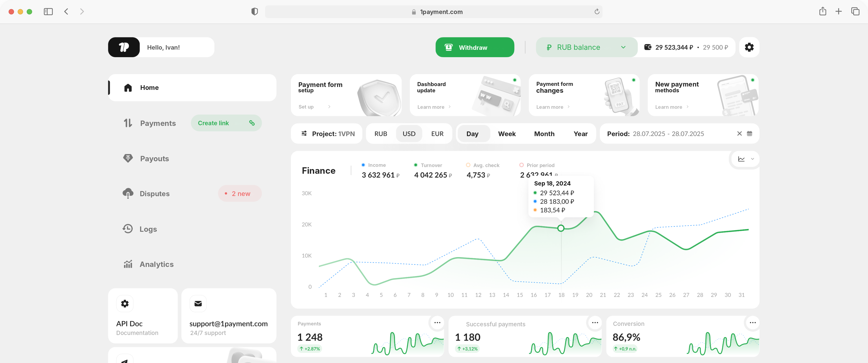Expand the RUB balance dropdown
The height and width of the screenshot is (363, 868).
tap(586, 47)
